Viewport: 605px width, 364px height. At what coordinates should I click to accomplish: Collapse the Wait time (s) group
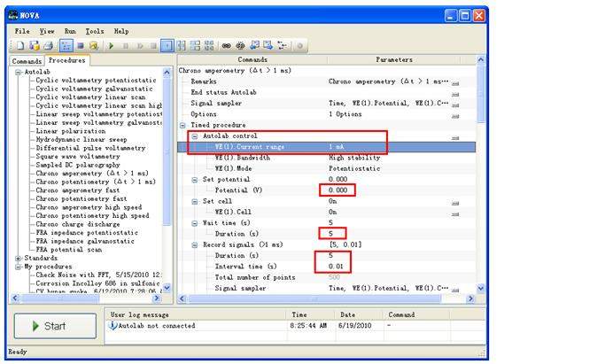195,223
